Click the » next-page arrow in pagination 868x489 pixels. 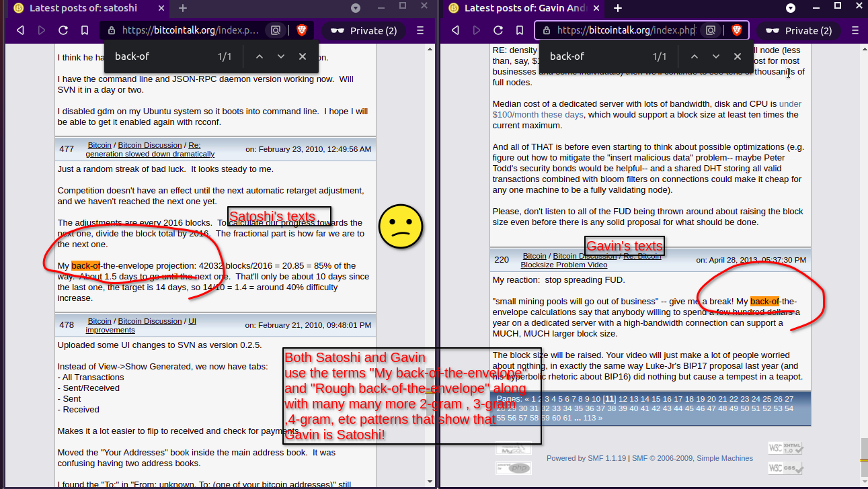pyautogui.click(x=600, y=418)
